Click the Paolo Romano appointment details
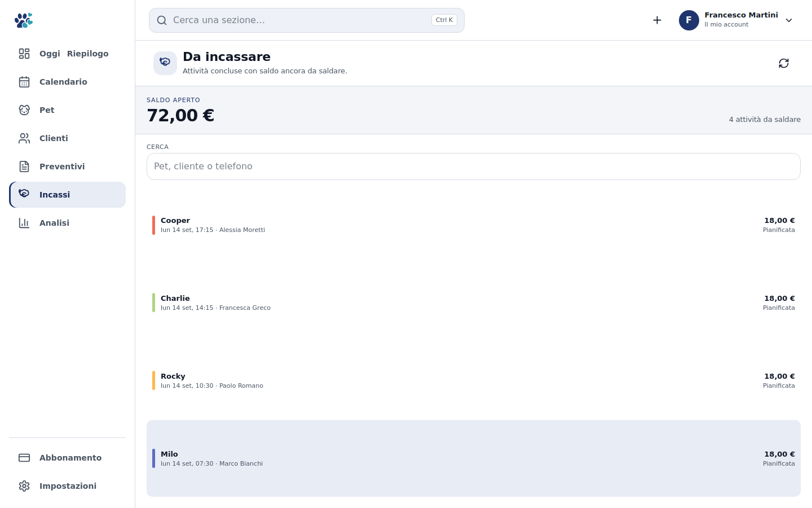The image size is (812, 508). tap(212, 386)
